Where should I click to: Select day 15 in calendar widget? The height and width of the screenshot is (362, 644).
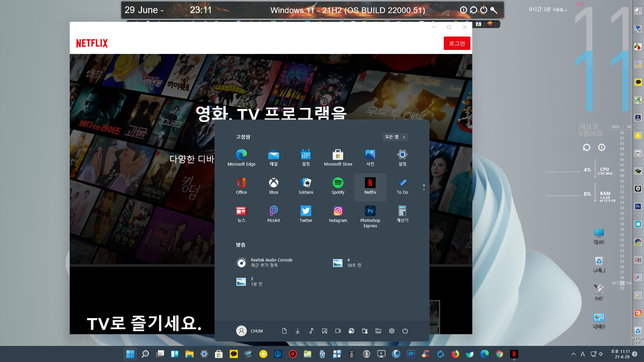[622, 208]
